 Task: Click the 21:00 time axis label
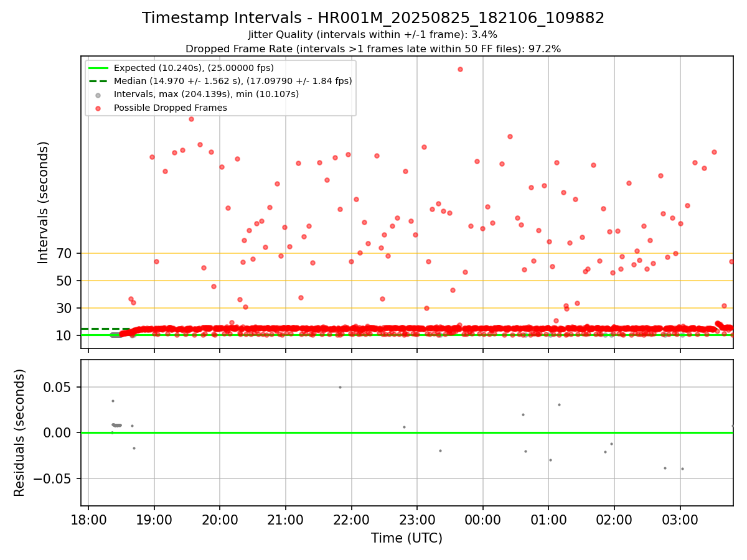click(285, 519)
